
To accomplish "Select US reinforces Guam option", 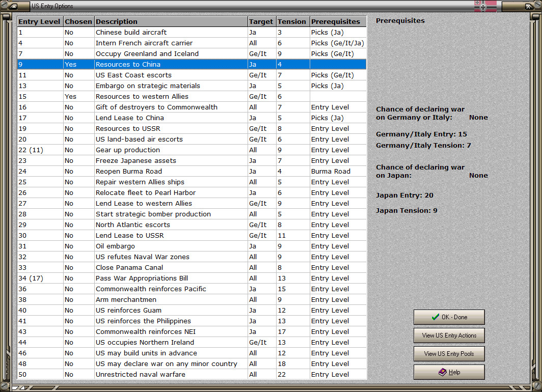I will 192,311.
